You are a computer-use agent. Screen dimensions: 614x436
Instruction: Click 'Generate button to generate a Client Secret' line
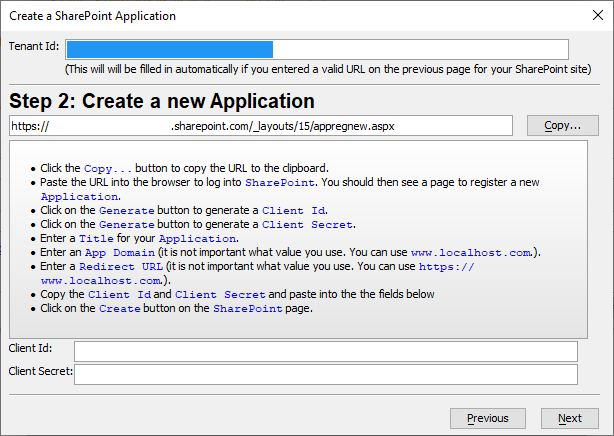(x=198, y=224)
